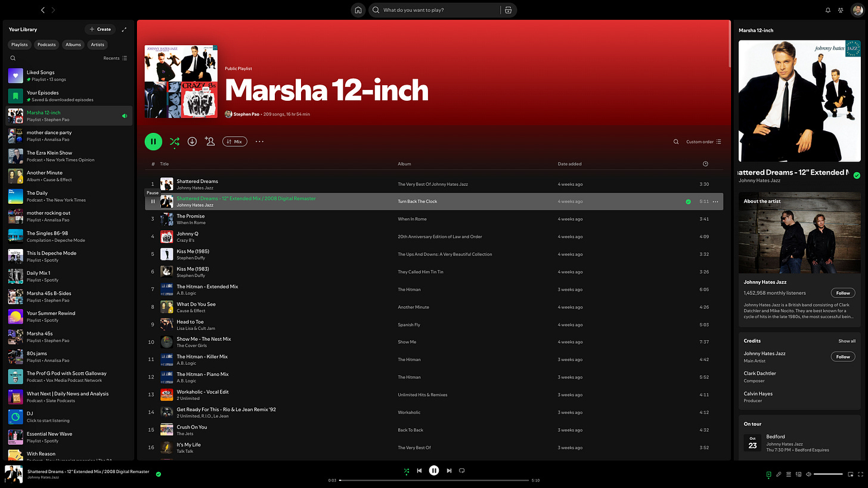Enter mini player mode

tap(850, 474)
